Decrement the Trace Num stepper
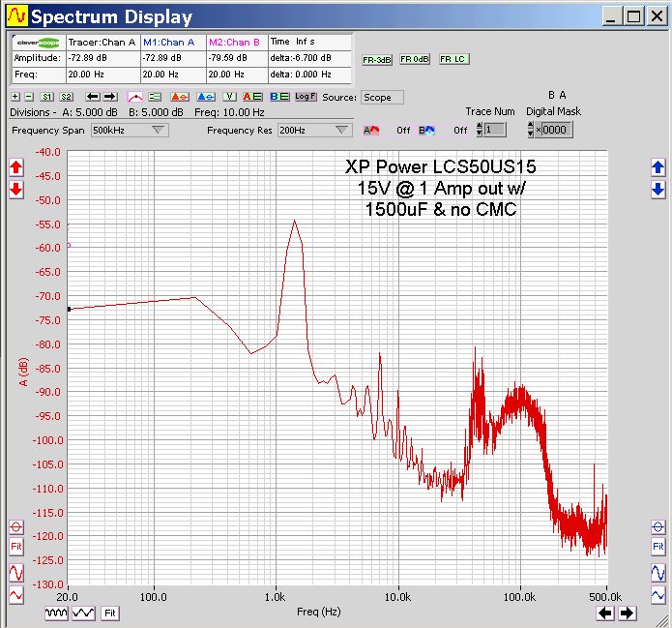The image size is (672, 628). coord(480,134)
